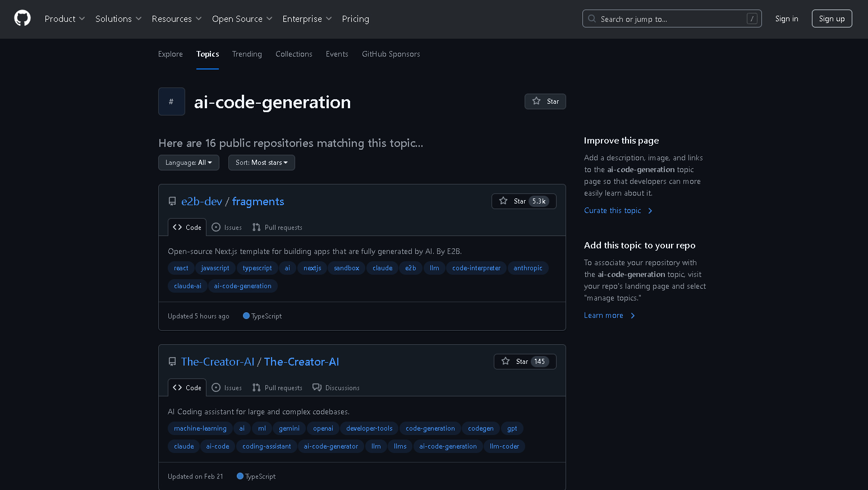The height and width of the screenshot is (490, 868).
Task: Open the Collections tab
Action: coord(293,54)
